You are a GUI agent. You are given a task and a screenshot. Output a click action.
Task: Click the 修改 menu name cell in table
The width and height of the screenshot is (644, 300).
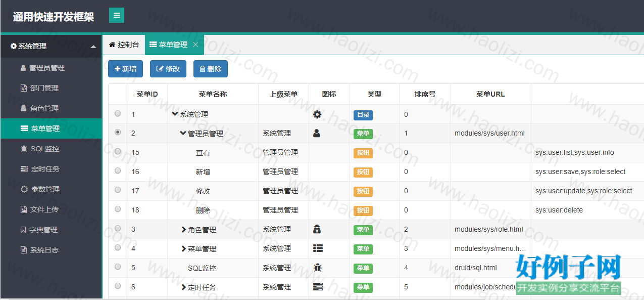pos(203,191)
